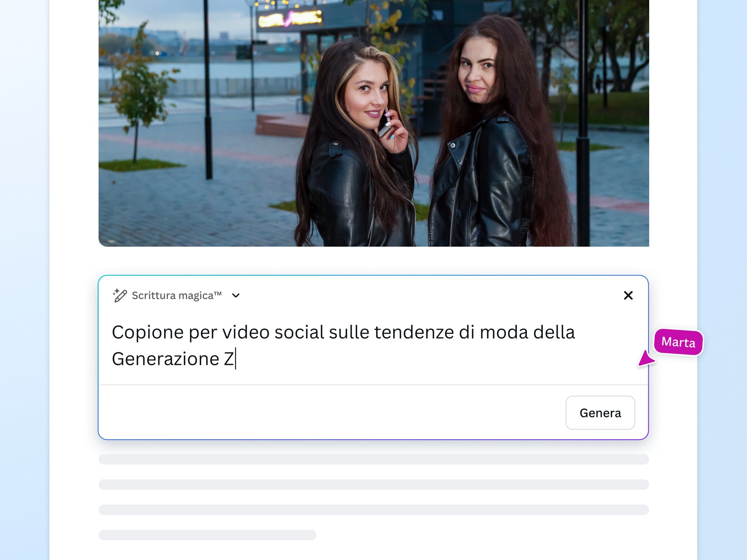Click the first placeholder text line
The height and width of the screenshot is (560, 747).
tap(373, 459)
